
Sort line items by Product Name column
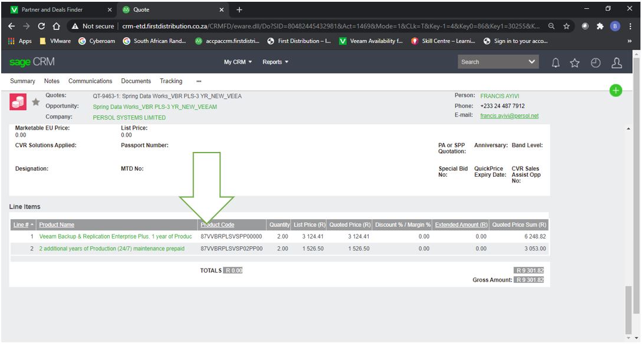pyautogui.click(x=57, y=225)
